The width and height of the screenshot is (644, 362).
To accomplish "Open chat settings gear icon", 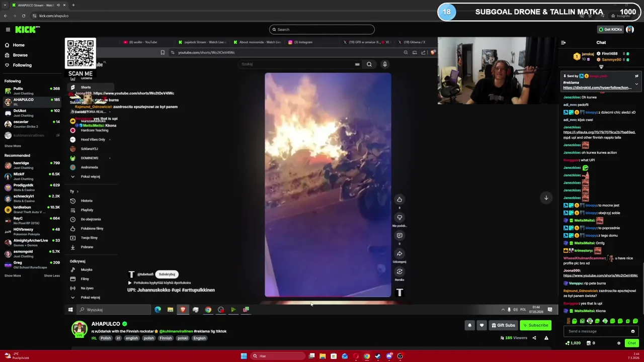I will point(619,343).
